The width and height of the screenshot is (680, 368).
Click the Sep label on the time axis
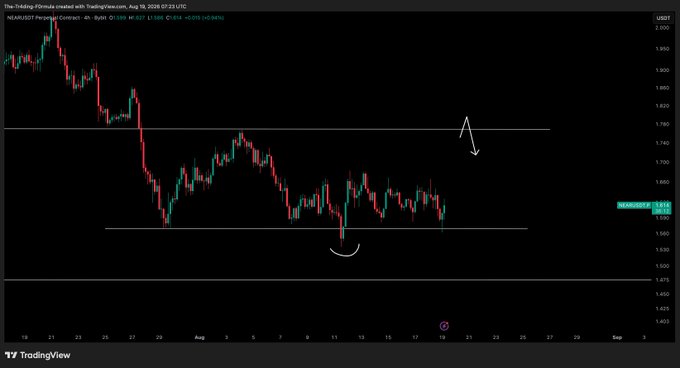(617, 337)
